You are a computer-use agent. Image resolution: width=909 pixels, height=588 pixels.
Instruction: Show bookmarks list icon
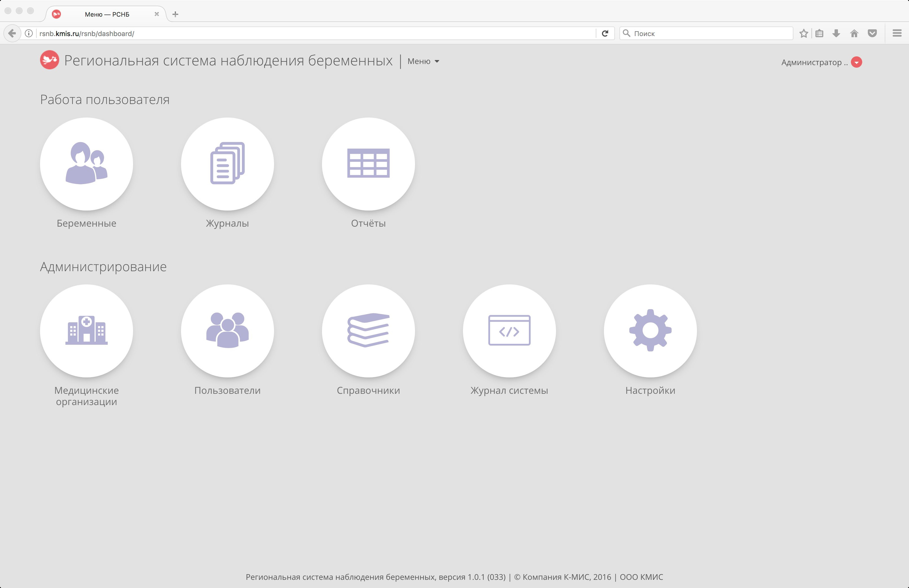(x=819, y=33)
